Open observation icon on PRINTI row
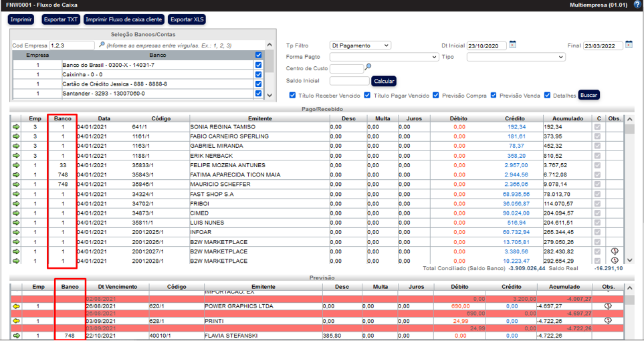 coord(607,321)
